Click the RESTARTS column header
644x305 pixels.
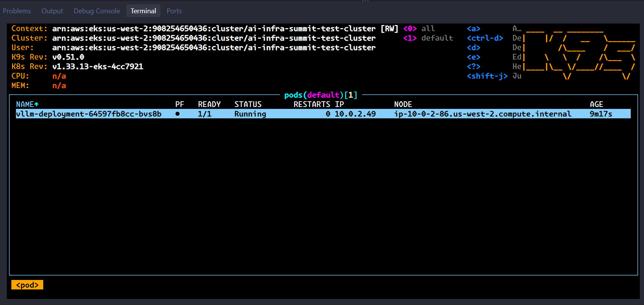click(x=312, y=104)
